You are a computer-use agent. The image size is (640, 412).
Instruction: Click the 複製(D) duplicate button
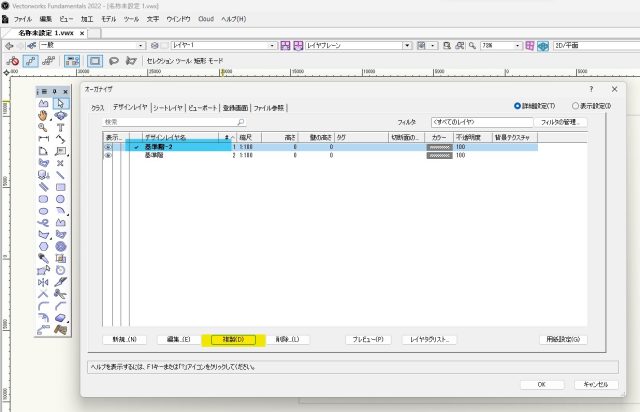(x=229, y=340)
